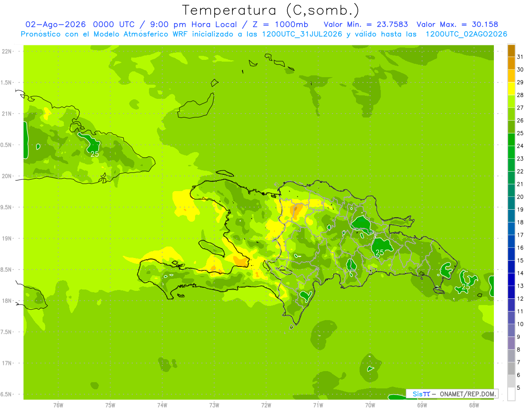Click the "25" contour label near 70W

click(x=379, y=252)
